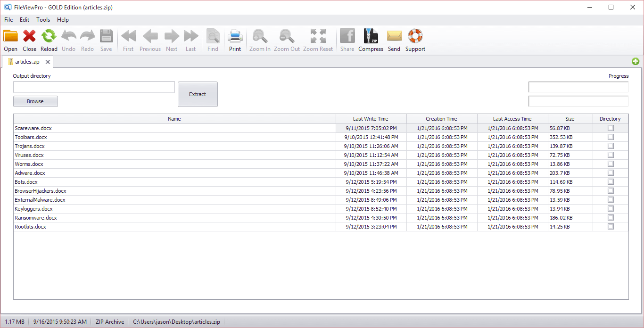Screen dimensions: 644x328
Task: Click the Find magnifier icon
Action: [213, 36]
